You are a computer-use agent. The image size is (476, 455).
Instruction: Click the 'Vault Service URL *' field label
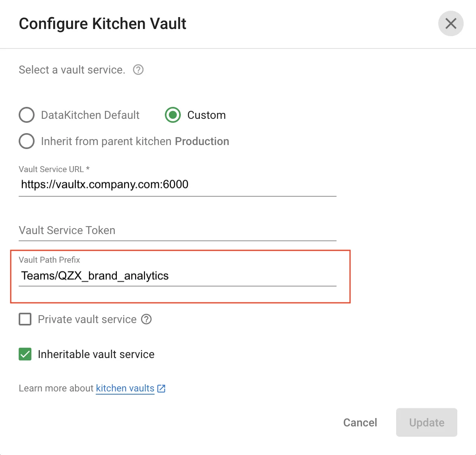point(54,169)
